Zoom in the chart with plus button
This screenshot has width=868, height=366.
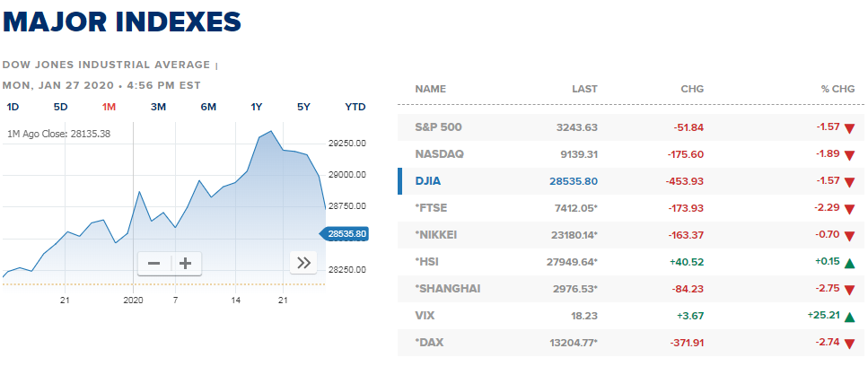pos(186,263)
